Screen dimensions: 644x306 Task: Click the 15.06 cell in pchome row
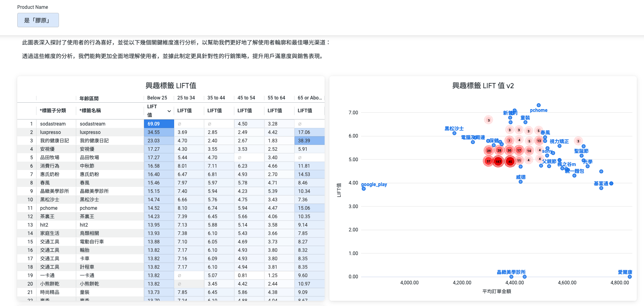click(309, 208)
